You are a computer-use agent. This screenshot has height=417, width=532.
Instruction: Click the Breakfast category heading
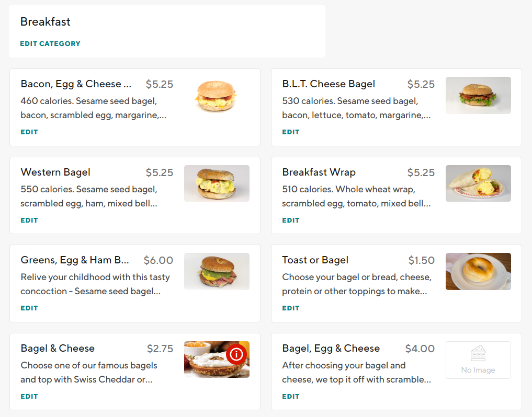click(46, 22)
